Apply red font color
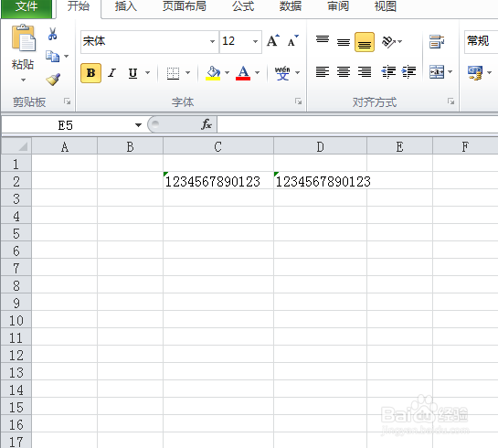Screen dimensions: 498x448 [x=243, y=73]
